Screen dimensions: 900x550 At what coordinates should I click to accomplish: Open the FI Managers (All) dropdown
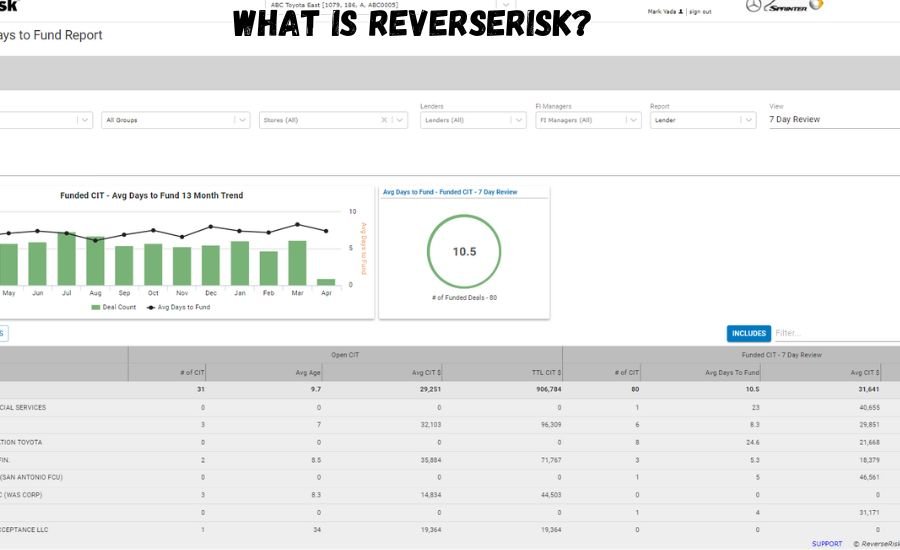pyautogui.click(x=588, y=120)
